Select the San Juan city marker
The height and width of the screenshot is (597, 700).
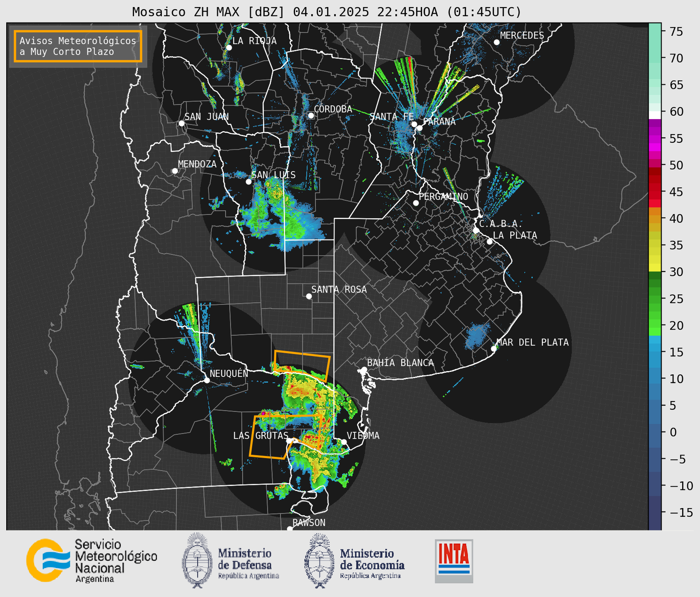181,123
